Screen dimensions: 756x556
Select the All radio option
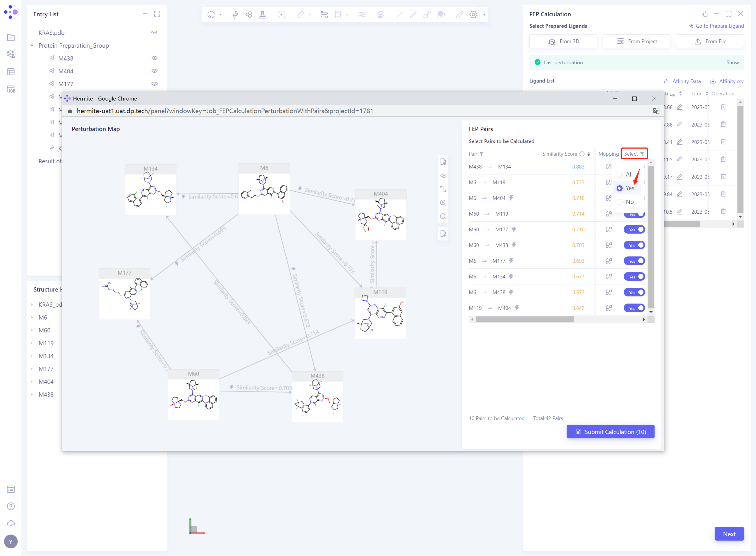click(620, 174)
